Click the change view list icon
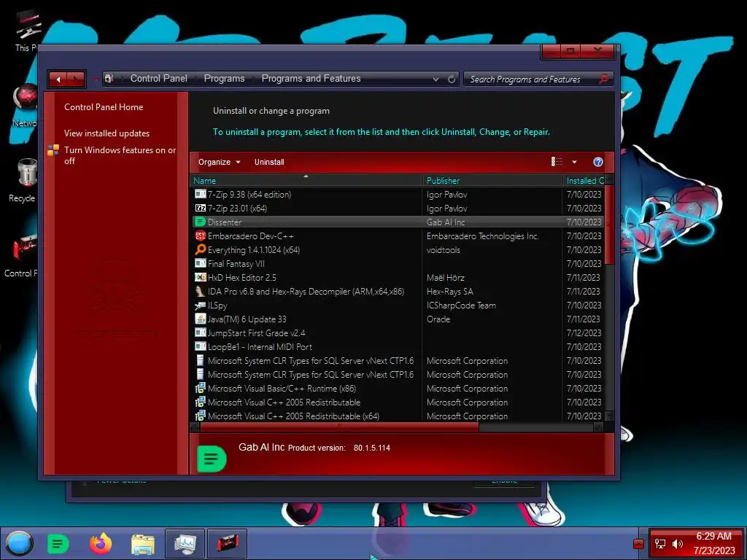This screenshot has height=560, width=747. pyautogui.click(x=557, y=162)
